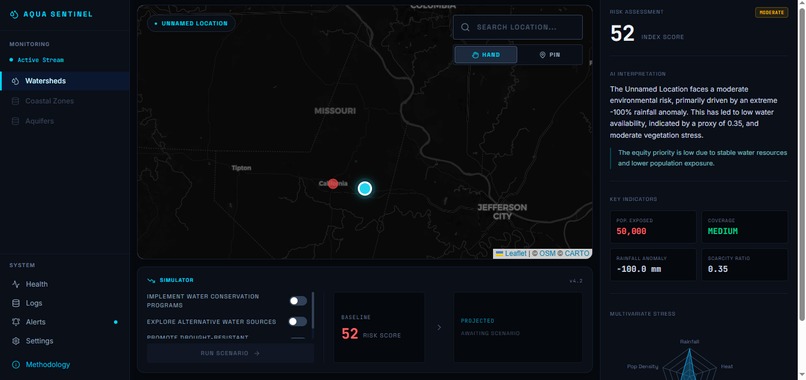This screenshot has width=806, height=380.
Task: Click the 52 Index Score value
Action: [x=622, y=34]
